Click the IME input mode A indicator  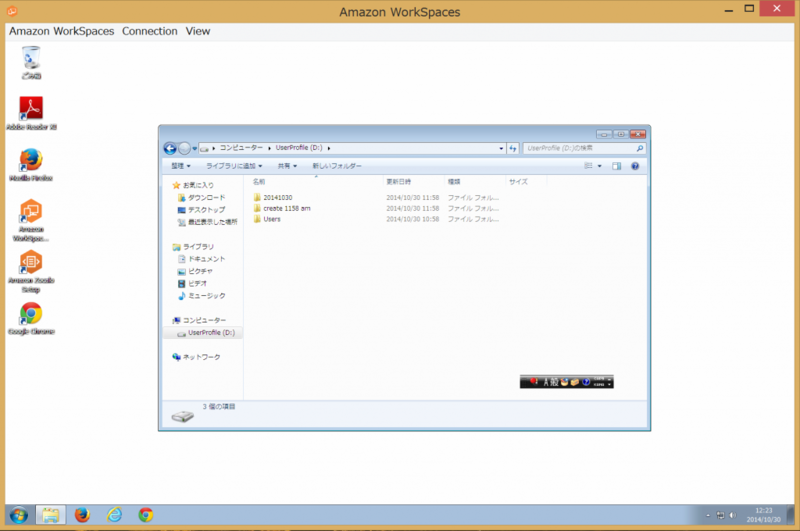[x=546, y=382]
